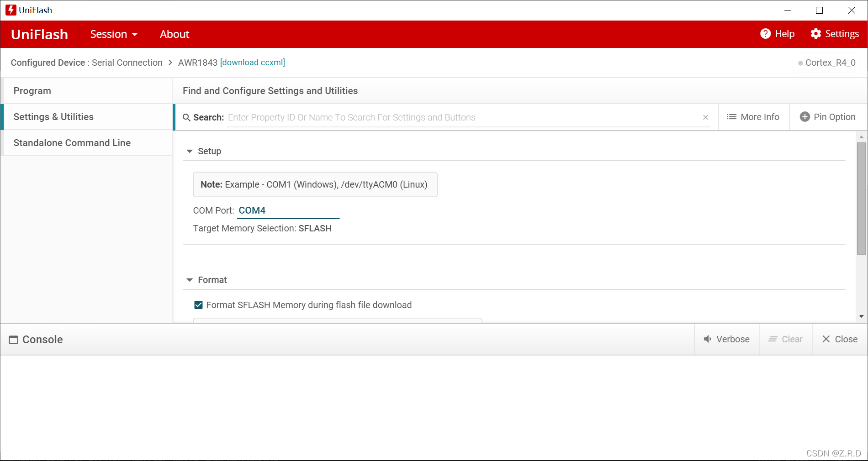Click the More Info button
868x461 pixels.
(x=753, y=117)
